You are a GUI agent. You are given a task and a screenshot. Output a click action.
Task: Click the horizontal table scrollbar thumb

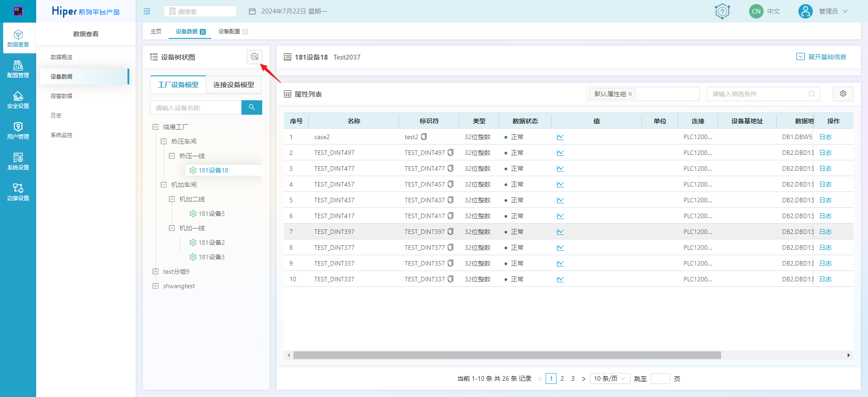pos(507,355)
